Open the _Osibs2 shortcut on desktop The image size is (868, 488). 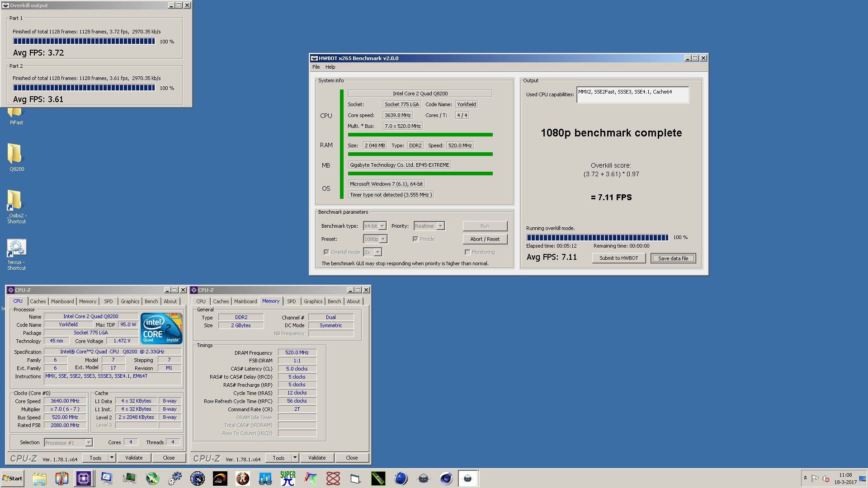(x=16, y=206)
